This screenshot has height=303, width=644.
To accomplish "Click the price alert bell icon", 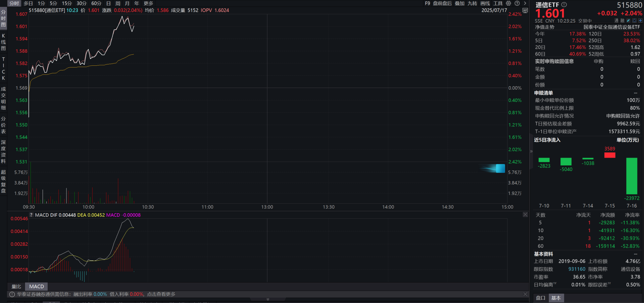I will pyautogui.click(x=635, y=20).
